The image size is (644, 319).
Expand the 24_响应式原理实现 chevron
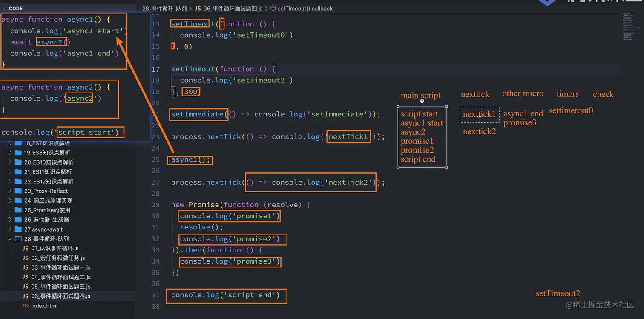(11, 200)
